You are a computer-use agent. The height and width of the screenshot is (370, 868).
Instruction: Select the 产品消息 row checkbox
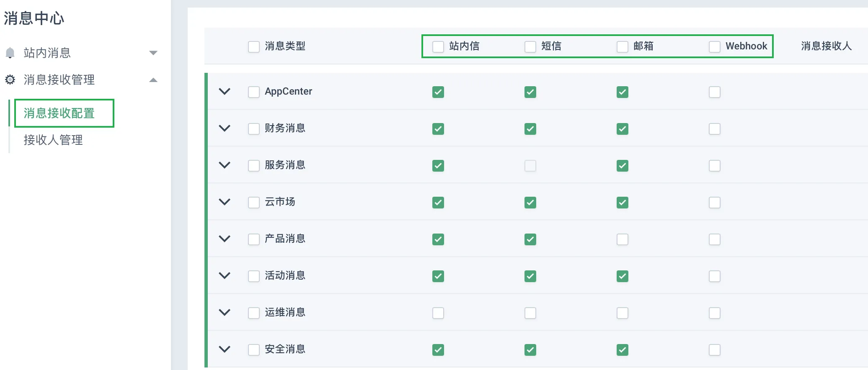pos(254,239)
